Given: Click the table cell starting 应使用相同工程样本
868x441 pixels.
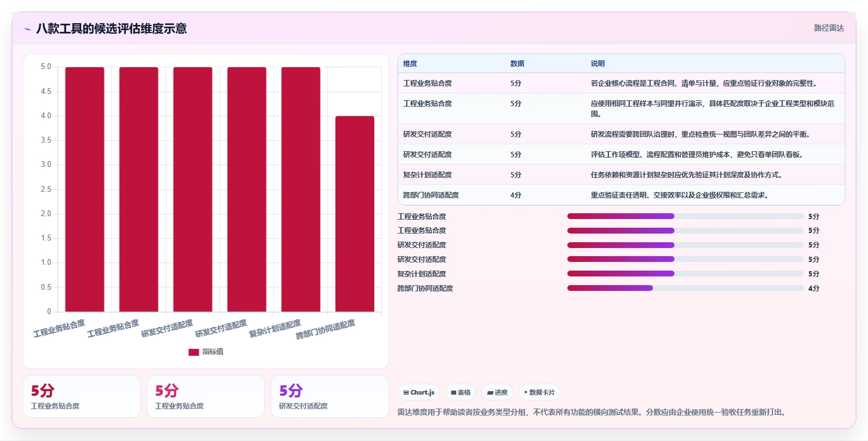Looking at the screenshot, I should click(x=714, y=108).
